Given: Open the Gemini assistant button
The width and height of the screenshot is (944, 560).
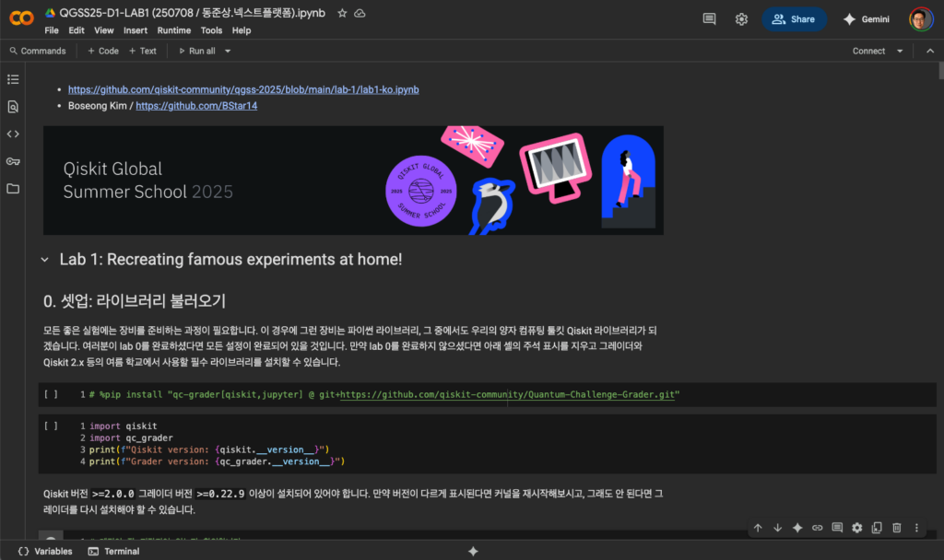Looking at the screenshot, I should [867, 19].
